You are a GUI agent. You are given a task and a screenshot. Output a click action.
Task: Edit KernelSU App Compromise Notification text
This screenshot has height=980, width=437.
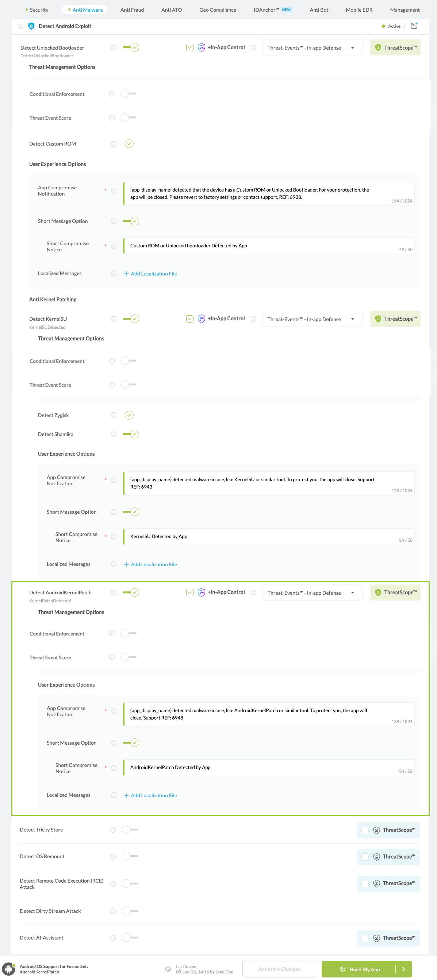(x=269, y=483)
